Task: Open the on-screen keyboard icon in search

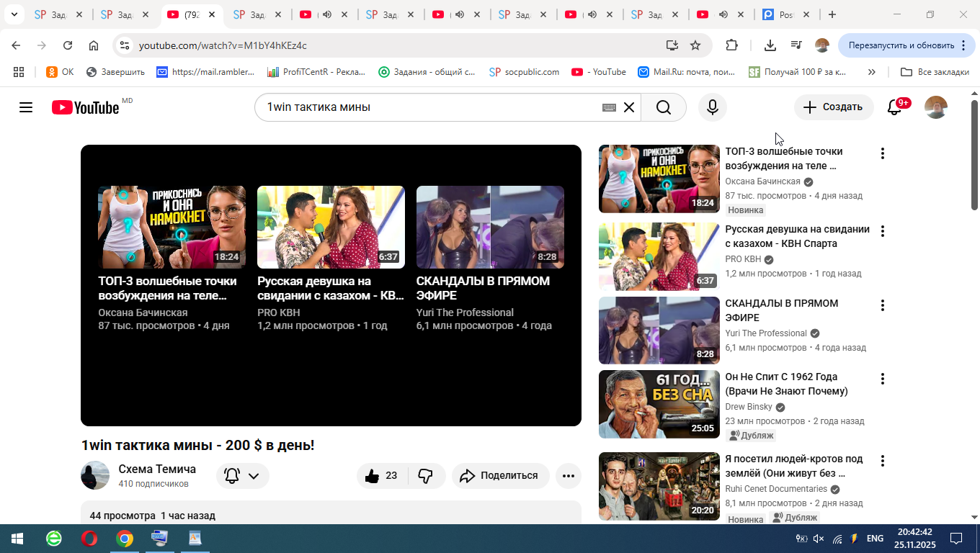Action: point(609,107)
